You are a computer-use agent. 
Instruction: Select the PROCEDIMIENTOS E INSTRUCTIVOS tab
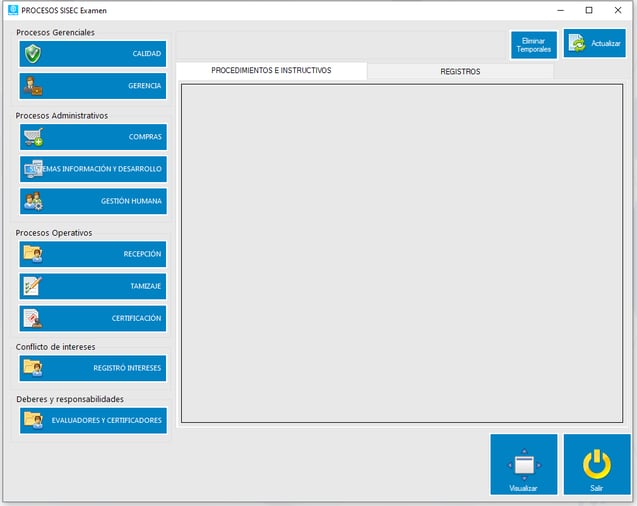click(271, 72)
